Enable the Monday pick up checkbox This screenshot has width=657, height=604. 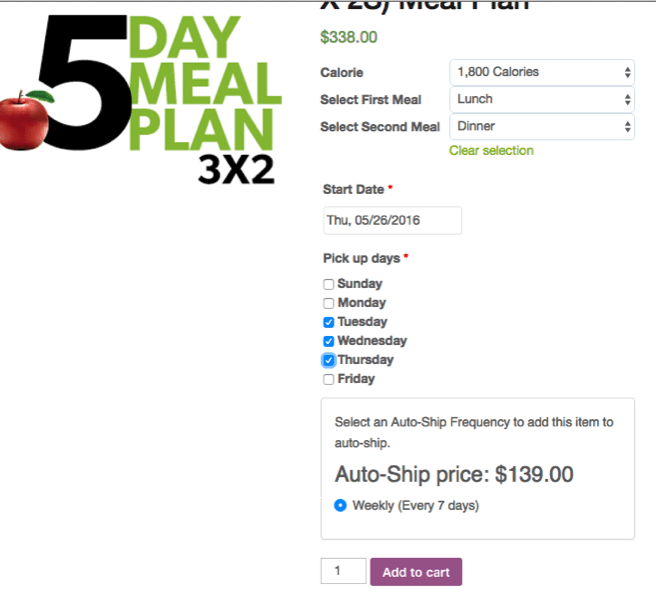tap(328, 303)
